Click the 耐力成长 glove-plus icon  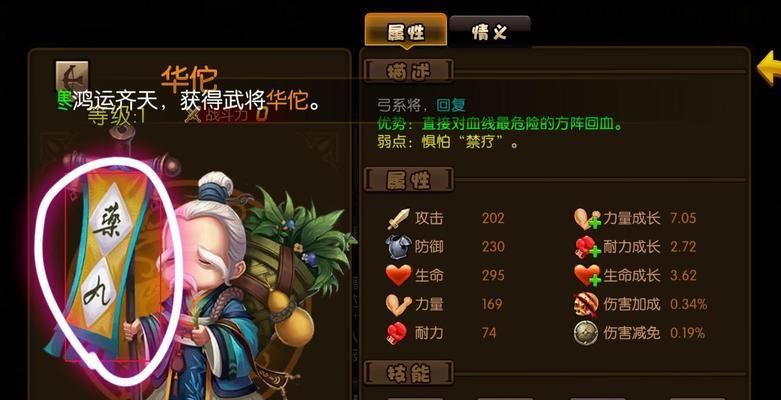[587, 247]
